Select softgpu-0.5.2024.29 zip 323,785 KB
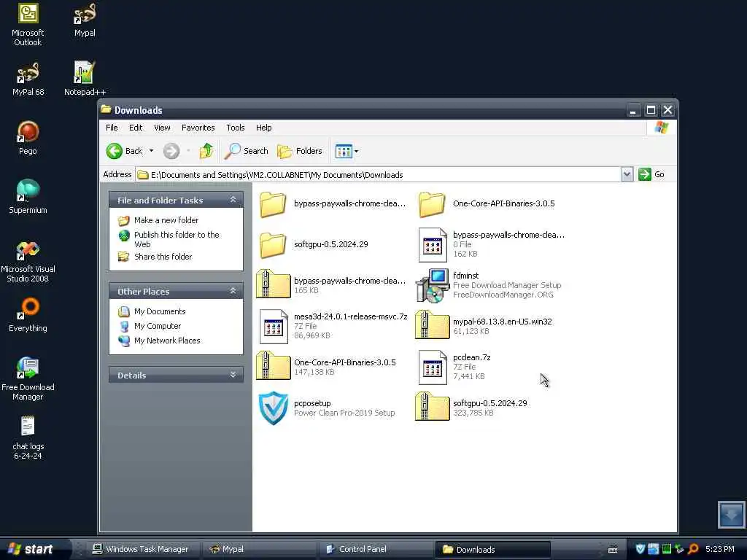747x560 pixels. tap(472, 408)
